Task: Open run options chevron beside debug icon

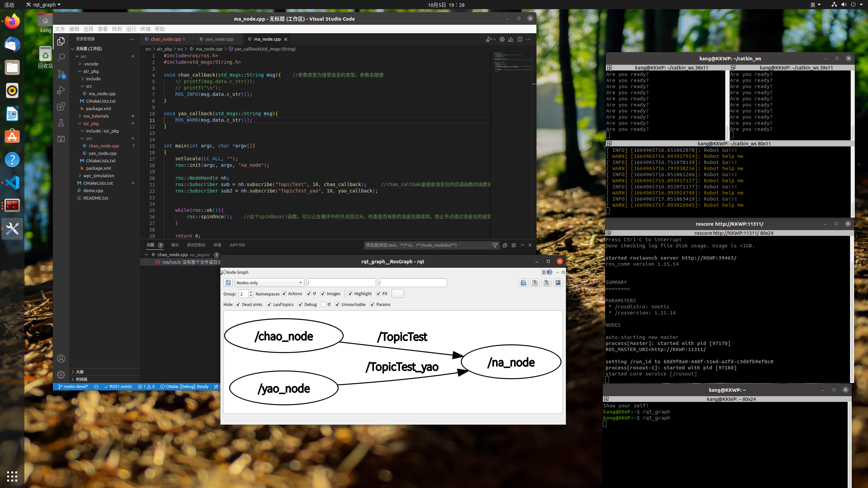Action: [494, 39]
